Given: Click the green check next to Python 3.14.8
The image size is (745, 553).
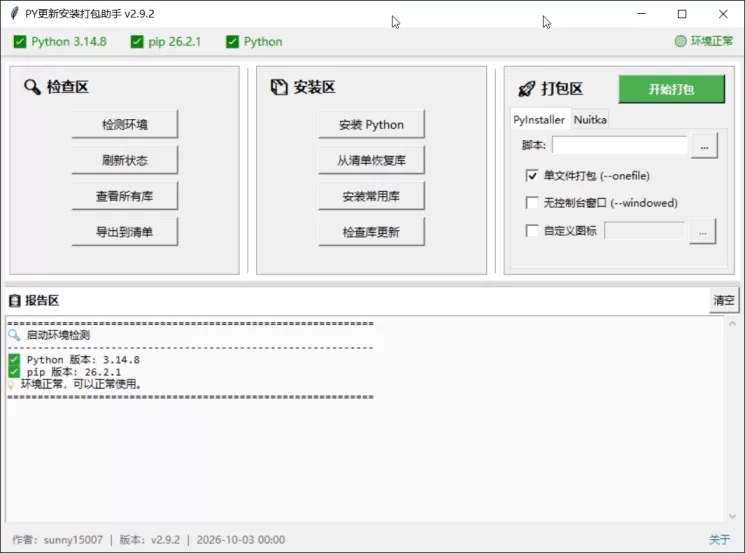Looking at the screenshot, I should coord(20,42).
